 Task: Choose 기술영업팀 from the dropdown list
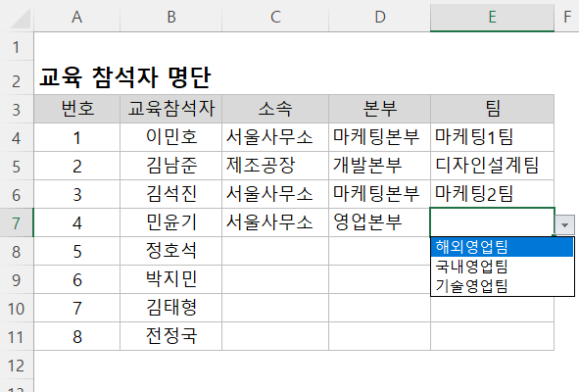pyautogui.click(x=502, y=286)
